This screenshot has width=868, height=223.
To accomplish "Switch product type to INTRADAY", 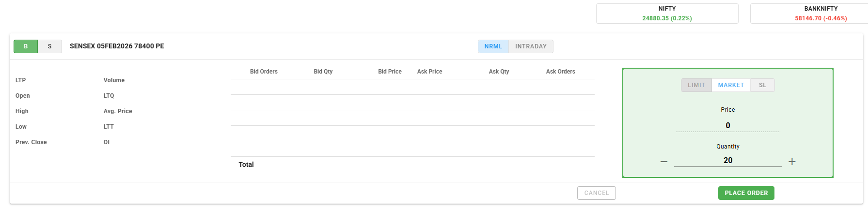I will [x=531, y=46].
